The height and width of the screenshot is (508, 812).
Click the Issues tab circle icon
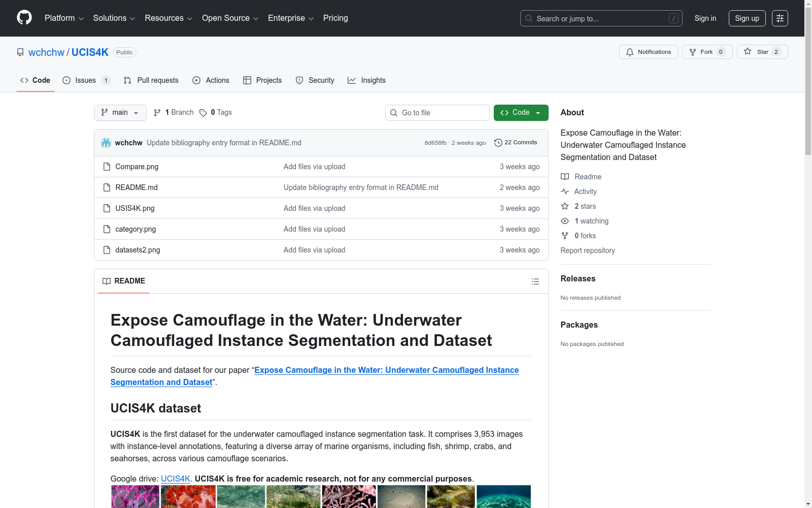pyautogui.click(x=66, y=80)
